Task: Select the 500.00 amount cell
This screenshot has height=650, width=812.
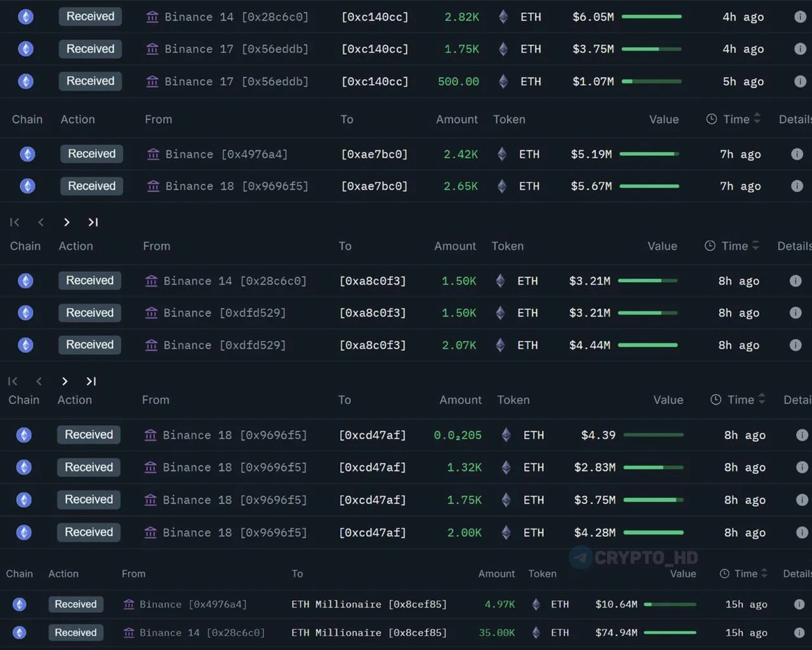Action: (x=458, y=81)
